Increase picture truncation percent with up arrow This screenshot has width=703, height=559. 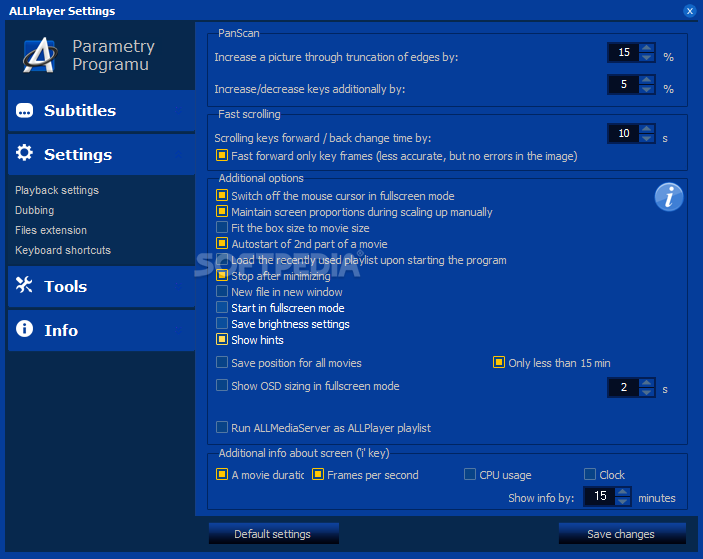click(x=646, y=48)
